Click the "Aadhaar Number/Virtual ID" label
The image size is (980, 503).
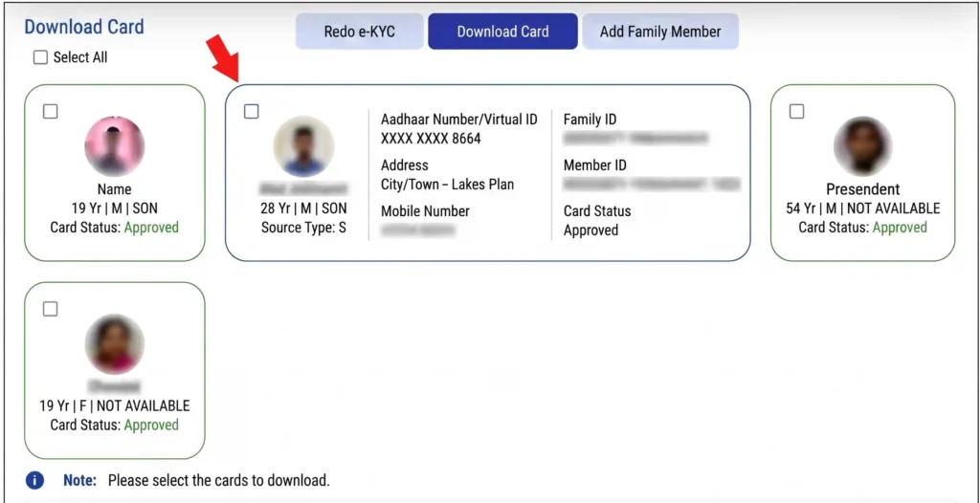tap(458, 119)
